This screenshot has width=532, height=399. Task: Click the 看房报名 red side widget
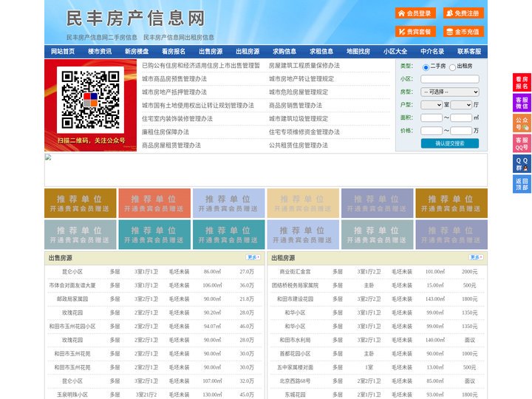(522, 83)
